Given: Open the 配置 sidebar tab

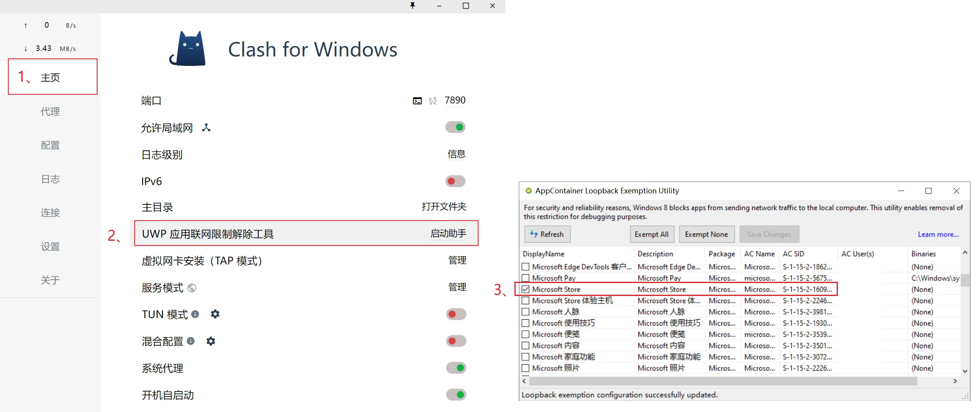Looking at the screenshot, I should click(x=50, y=145).
